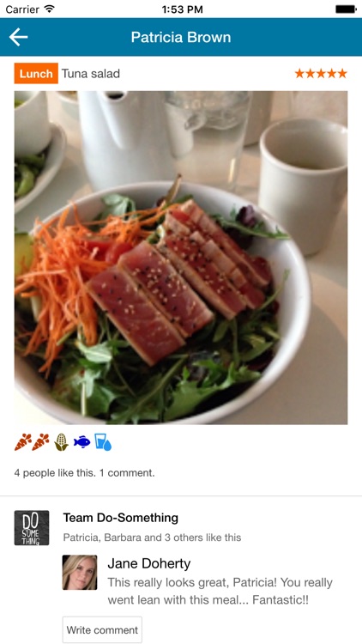The image size is (362, 644).
Task: Open the tuna salad photo
Action: (x=181, y=258)
